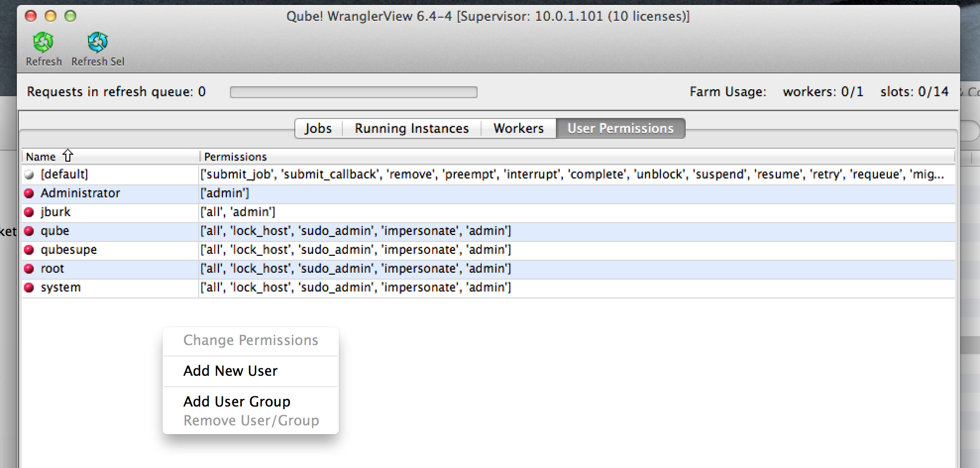Click the red ball beside Administrator
The width and height of the screenshot is (980, 468).
pos(29,193)
